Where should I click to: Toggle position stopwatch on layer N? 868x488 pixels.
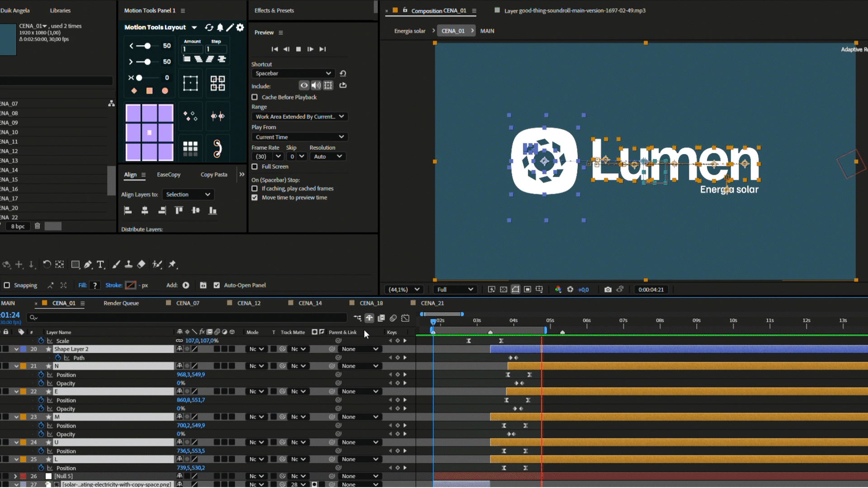(41, 375)
